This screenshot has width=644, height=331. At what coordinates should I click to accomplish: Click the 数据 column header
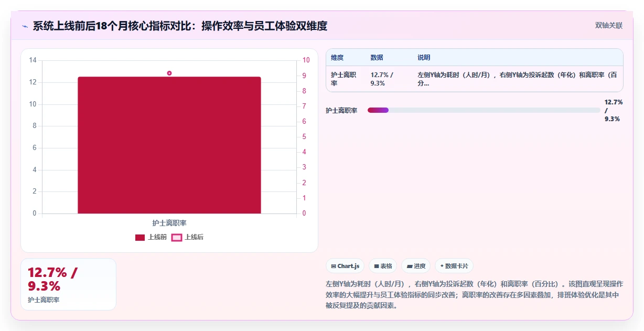(x=377, y=58)
